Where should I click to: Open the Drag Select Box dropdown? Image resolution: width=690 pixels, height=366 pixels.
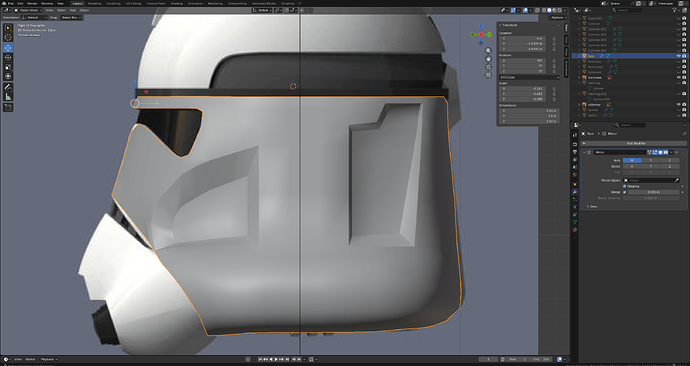point(71,18)
